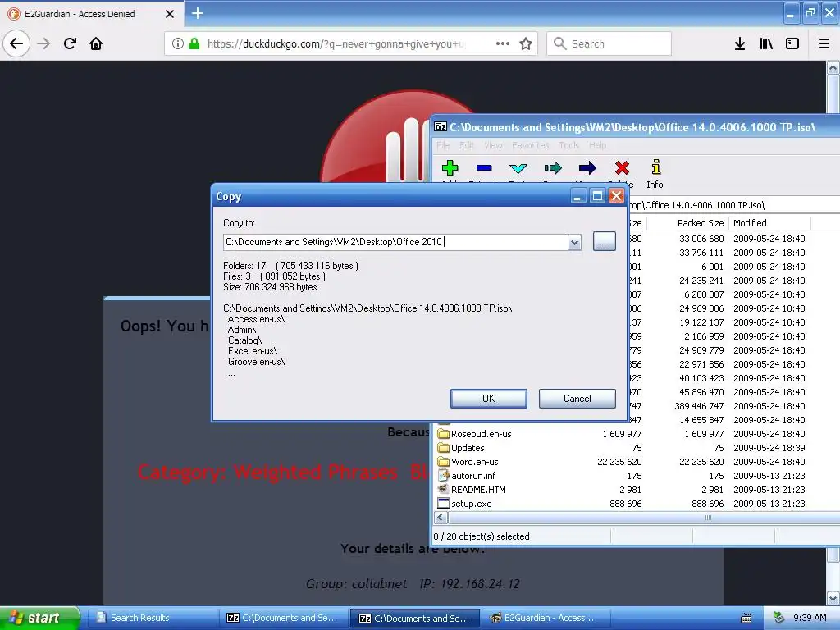Select the README.HTM file icon

pos(444,489)
